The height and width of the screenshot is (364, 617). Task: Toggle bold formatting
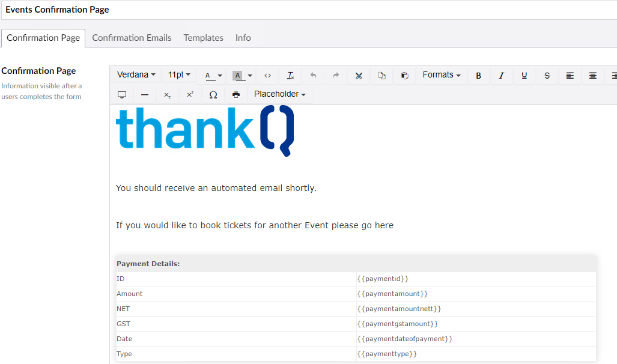pos(478,76)
